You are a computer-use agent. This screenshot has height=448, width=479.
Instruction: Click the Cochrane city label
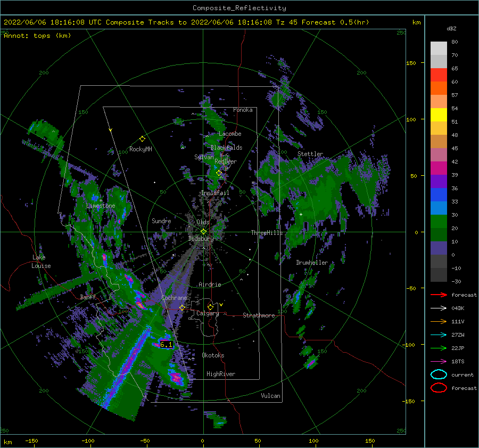174,298
